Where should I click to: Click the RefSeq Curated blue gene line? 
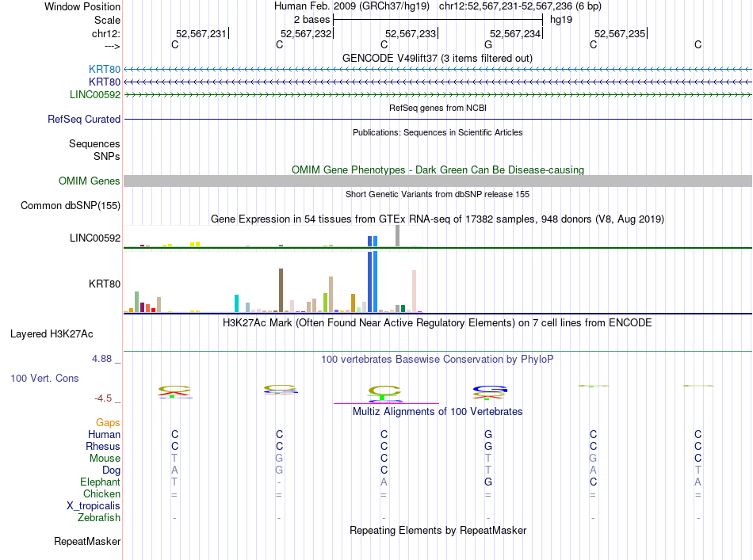(x=438, y=119)
